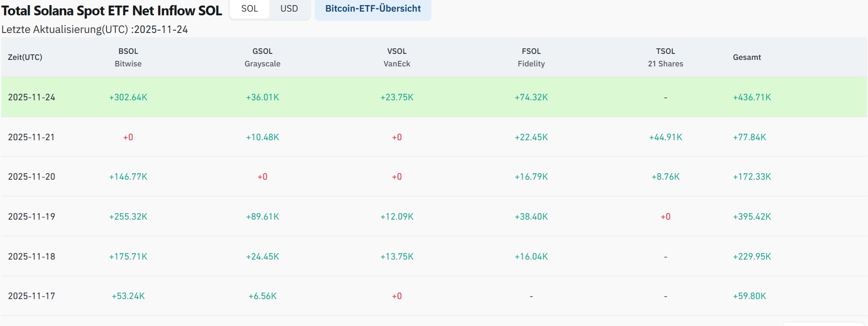Image resolution: width=868 pixels, height=326 pixels.
Task: Select the 2025-11-21 date cell
Action: (x=31, y=137)
